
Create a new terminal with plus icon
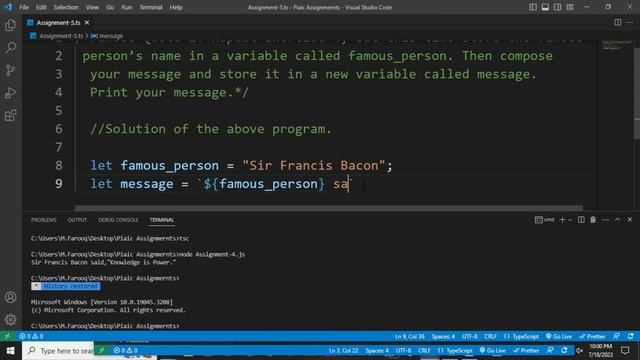(562, 220)
